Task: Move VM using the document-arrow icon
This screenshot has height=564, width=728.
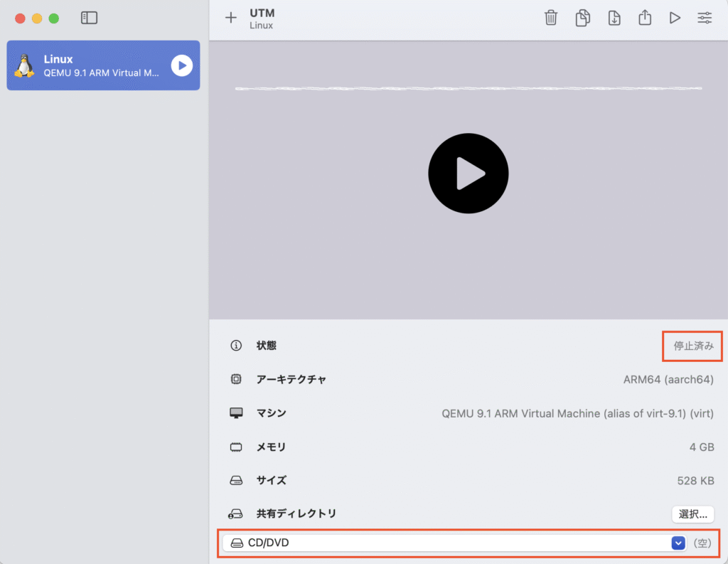Action: click(614, 18)
